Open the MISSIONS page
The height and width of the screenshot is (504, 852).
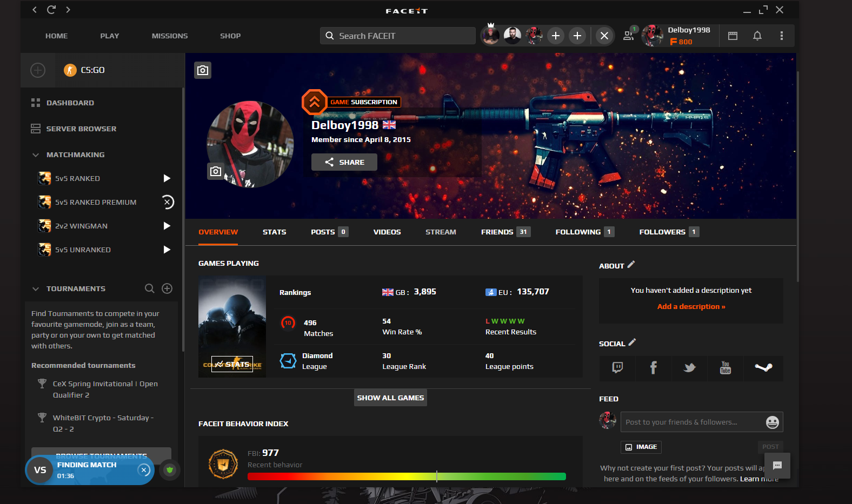pyautogui.click(x=170, y=36)
